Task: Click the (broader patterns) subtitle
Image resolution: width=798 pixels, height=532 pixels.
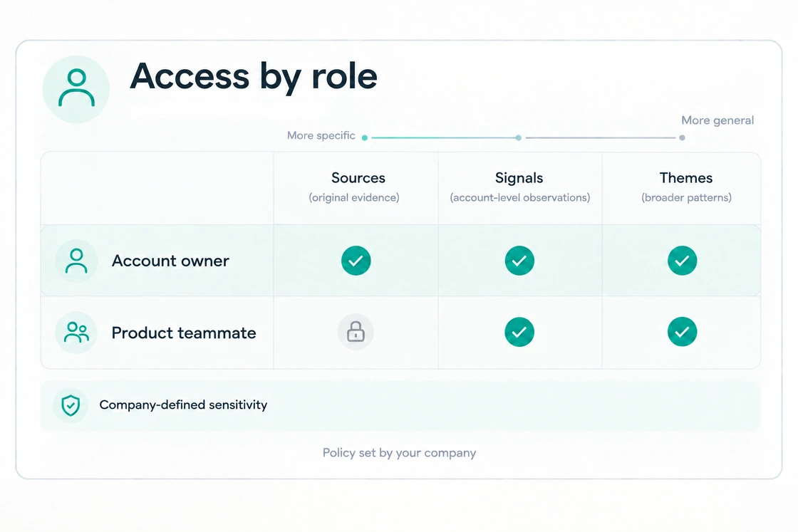Action: coord(687,197)
